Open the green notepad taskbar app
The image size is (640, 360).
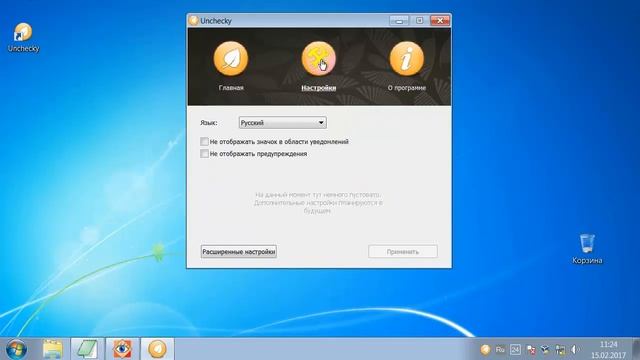[x=87, y=349]
